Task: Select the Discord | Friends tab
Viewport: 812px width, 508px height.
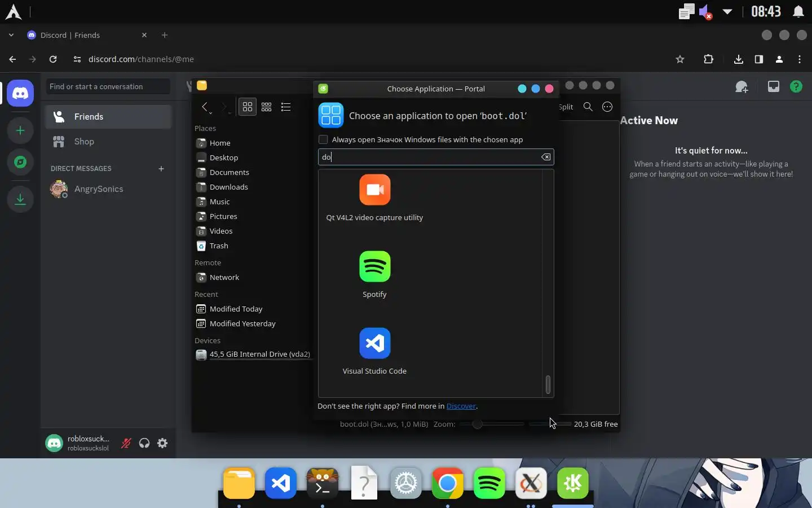Action: [87, 35]
